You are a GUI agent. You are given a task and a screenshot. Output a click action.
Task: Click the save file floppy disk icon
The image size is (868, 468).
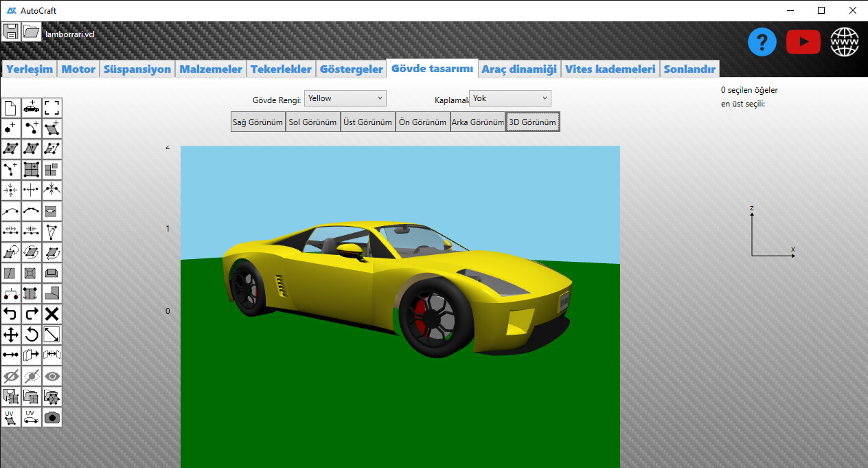(11, 31)
